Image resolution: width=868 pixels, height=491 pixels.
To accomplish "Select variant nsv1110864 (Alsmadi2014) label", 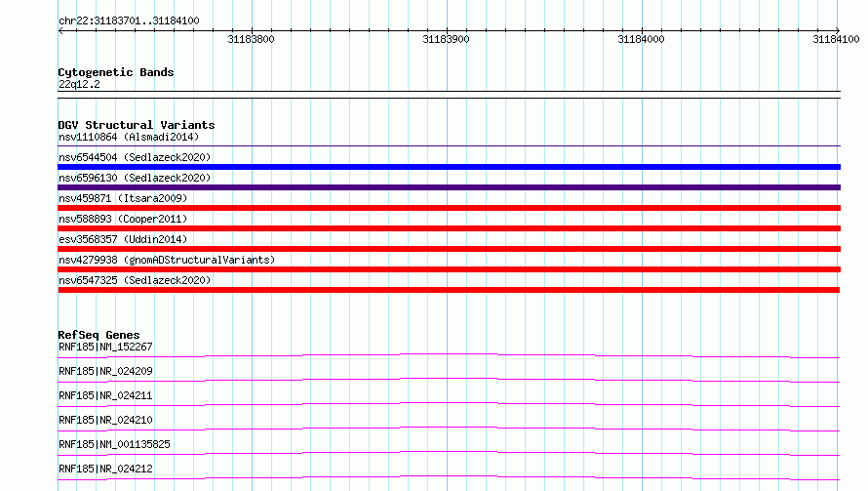I will [x=129, y=137].
